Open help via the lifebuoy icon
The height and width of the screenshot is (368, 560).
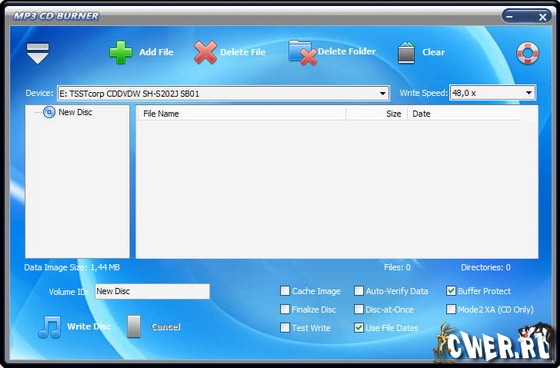tap(528, 53)
